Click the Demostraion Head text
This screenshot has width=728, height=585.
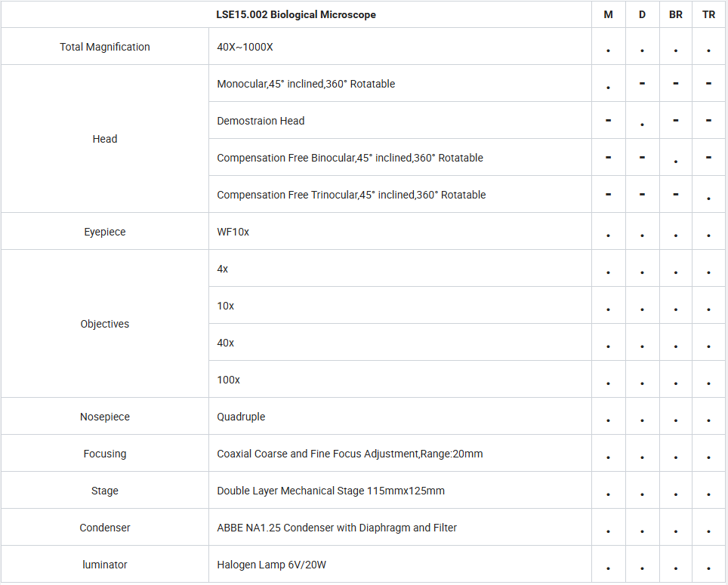(261, 121)
